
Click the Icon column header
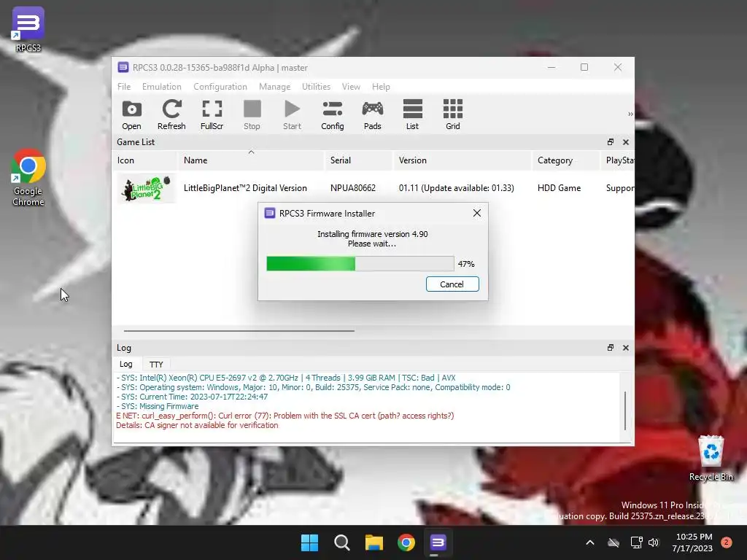tap(144, 160)
